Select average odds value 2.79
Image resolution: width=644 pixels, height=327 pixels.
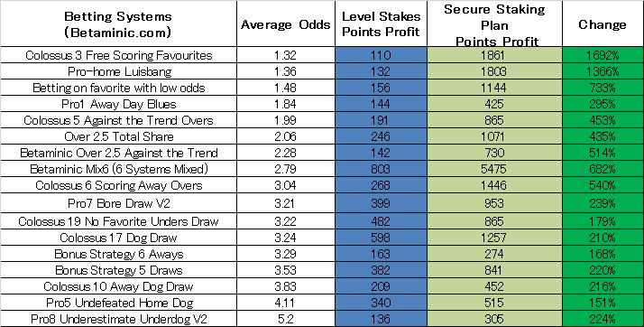285,169
